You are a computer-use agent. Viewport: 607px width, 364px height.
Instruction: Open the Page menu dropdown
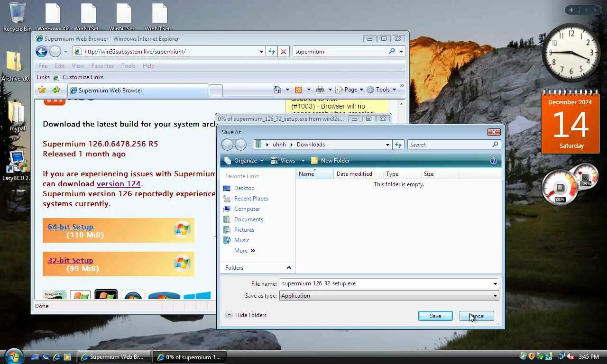pyautogui.click(x=349, y=90)
